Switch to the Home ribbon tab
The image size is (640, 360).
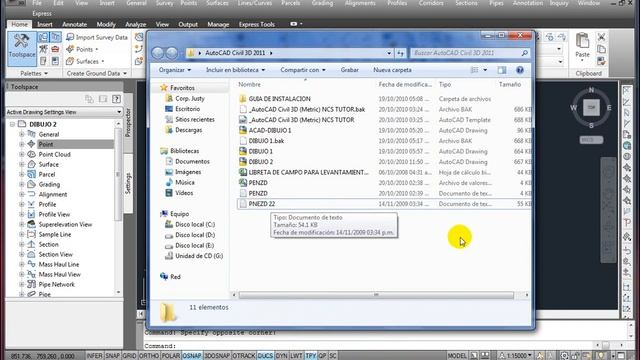tap(19, 24)
